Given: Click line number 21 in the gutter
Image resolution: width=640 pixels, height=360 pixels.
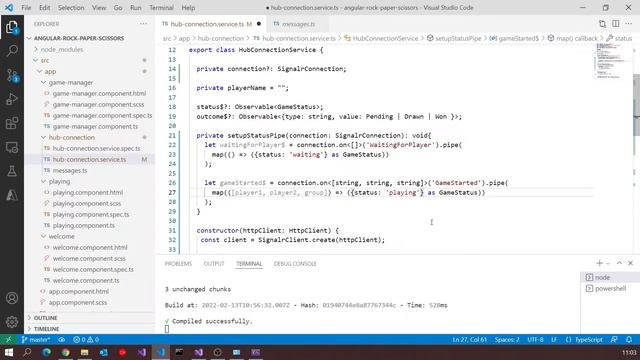Looking at the screenshot, I should (x=172, y=136).
